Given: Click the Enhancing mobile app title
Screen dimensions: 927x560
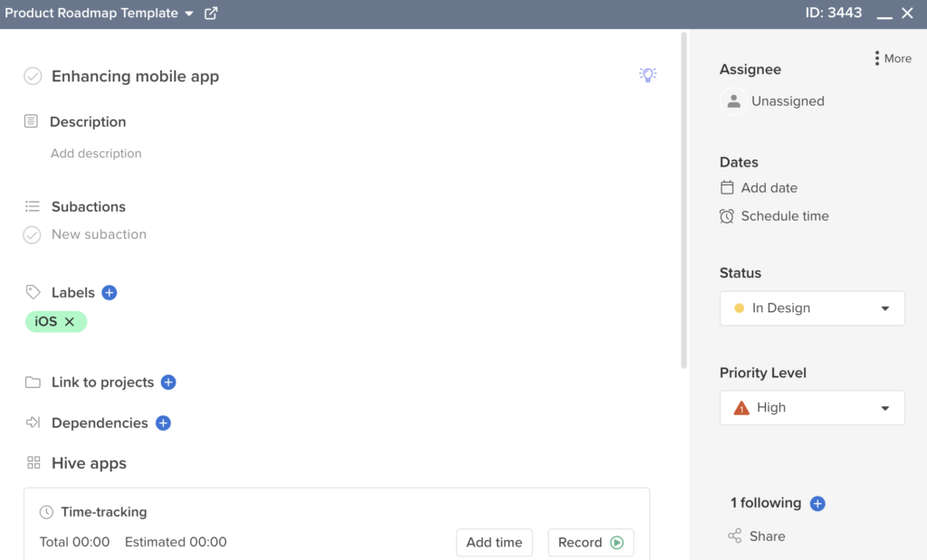Looking at the screenshot, I should 136,76.
